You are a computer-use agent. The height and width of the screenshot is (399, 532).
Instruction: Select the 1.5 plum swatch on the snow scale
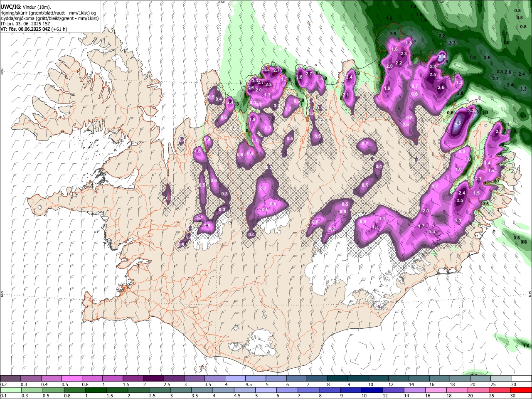tap(133, 379)
